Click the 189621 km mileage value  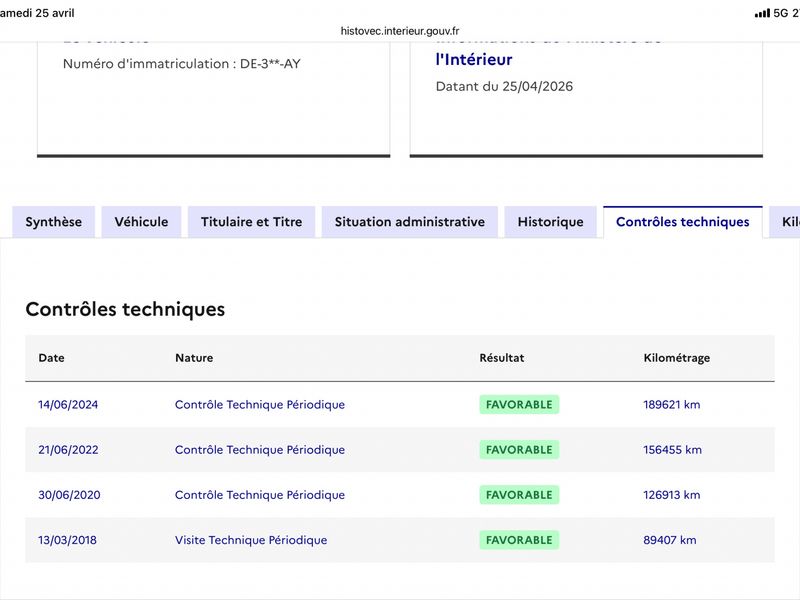pos(671,405)
